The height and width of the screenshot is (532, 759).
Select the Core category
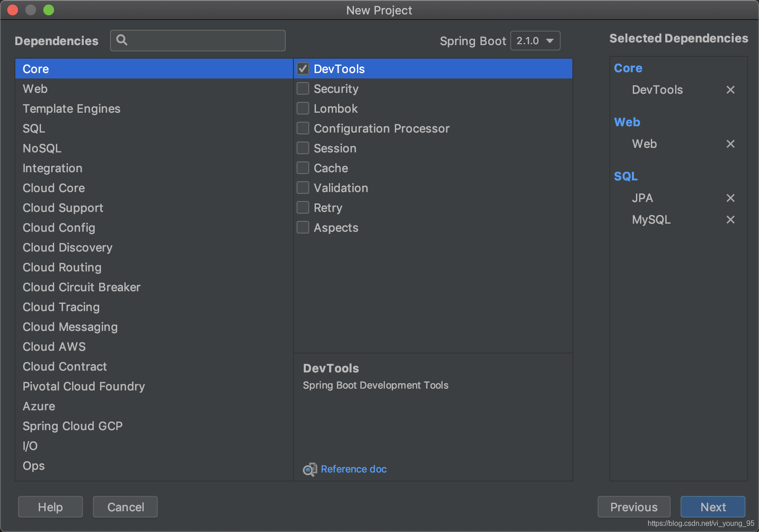click(x=154, y=69)
